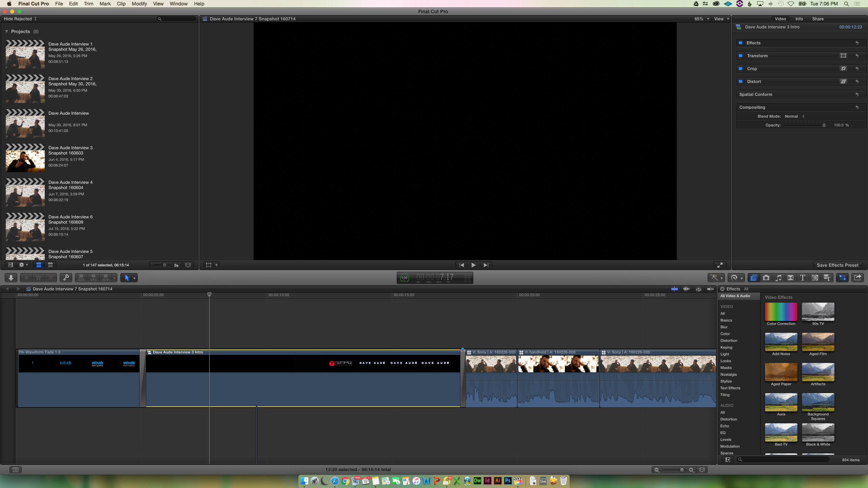This screenshot has width=868, height=488.
Task: Click the Save Effects Preset button
Action: [x=837, y=265]
